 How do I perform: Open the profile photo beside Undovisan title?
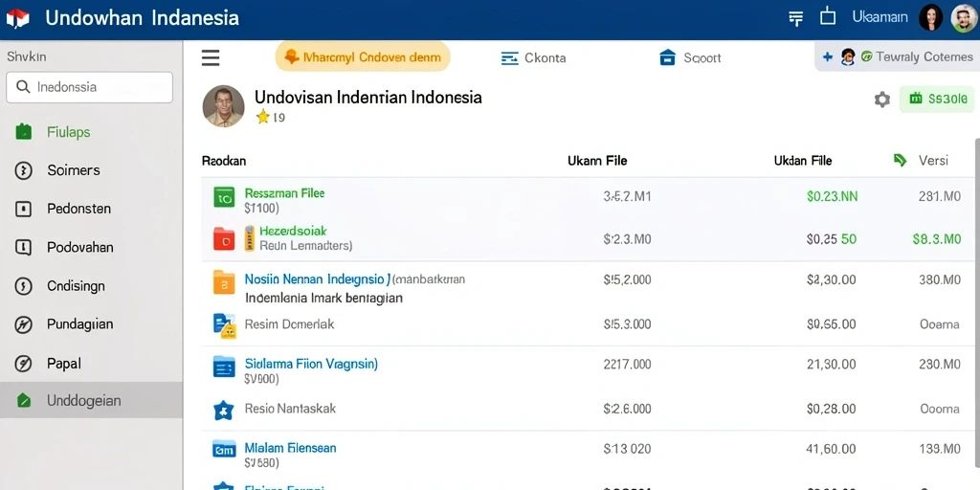(x=223, y=106)
